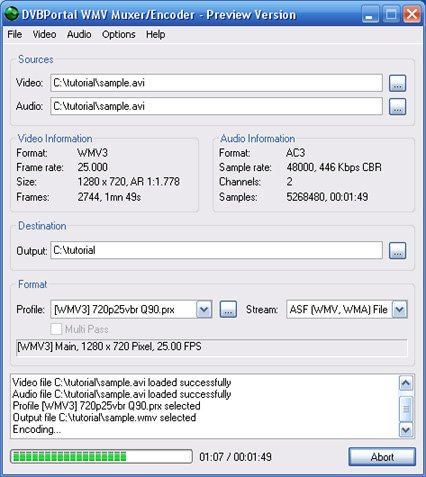426x477 pixels.
Task: Browse for the Audio source file
Action: click(397, 107)
